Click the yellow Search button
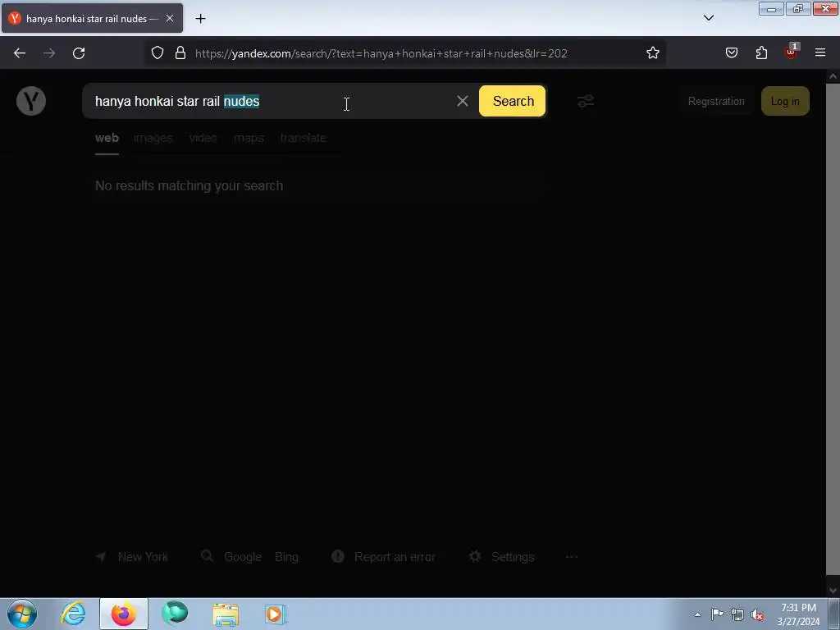 [x=512, y=101]
